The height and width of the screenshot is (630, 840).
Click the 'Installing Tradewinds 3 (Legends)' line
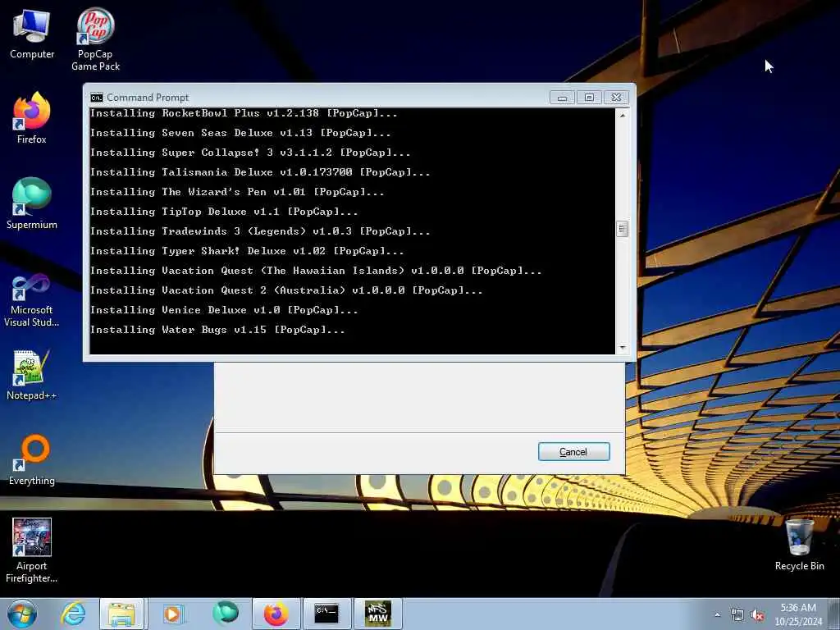(260, 231)
